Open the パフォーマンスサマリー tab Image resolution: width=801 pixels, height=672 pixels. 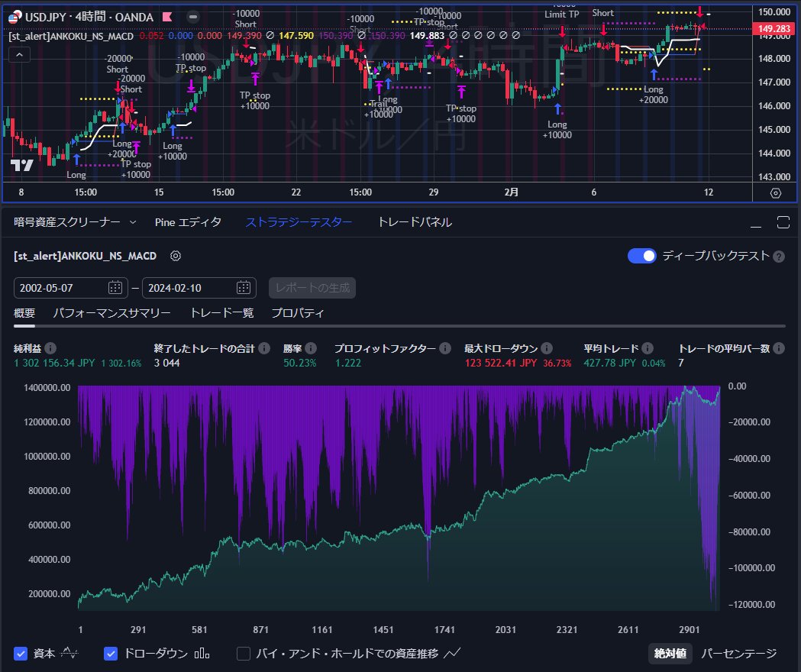click(112, 313)
